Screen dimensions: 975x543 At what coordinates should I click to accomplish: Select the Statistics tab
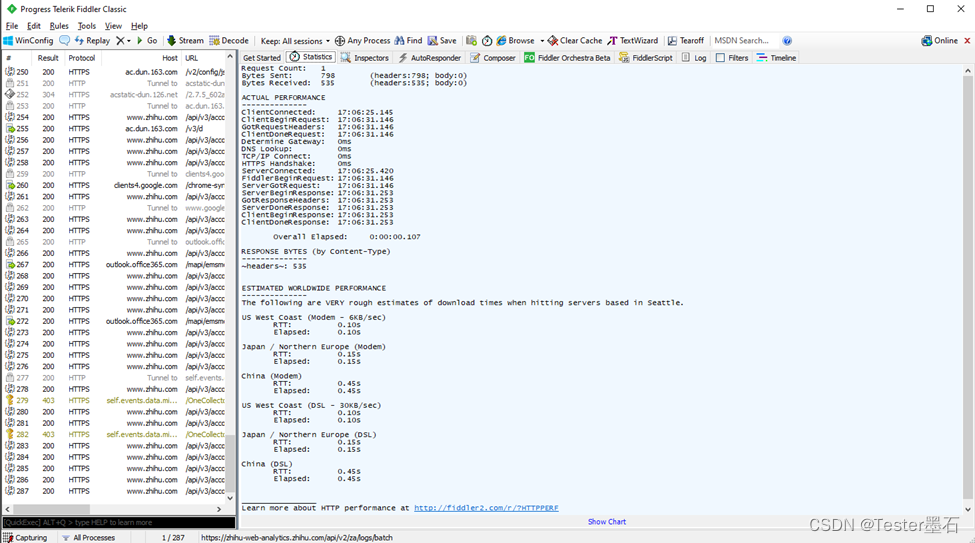pos(311,57)
